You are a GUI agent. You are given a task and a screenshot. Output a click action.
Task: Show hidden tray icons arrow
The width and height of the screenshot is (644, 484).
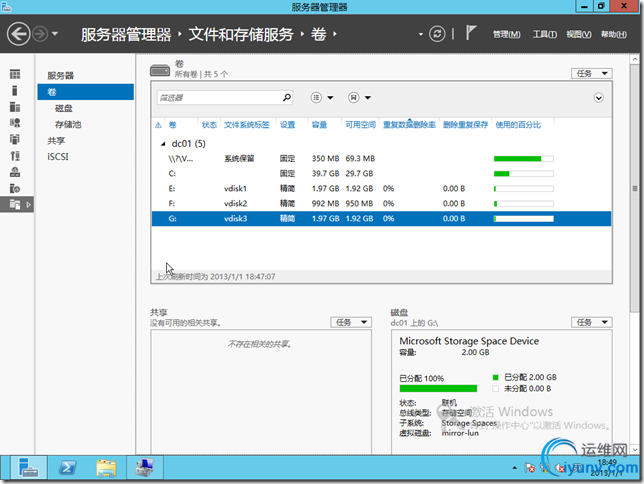click(514, 468)
